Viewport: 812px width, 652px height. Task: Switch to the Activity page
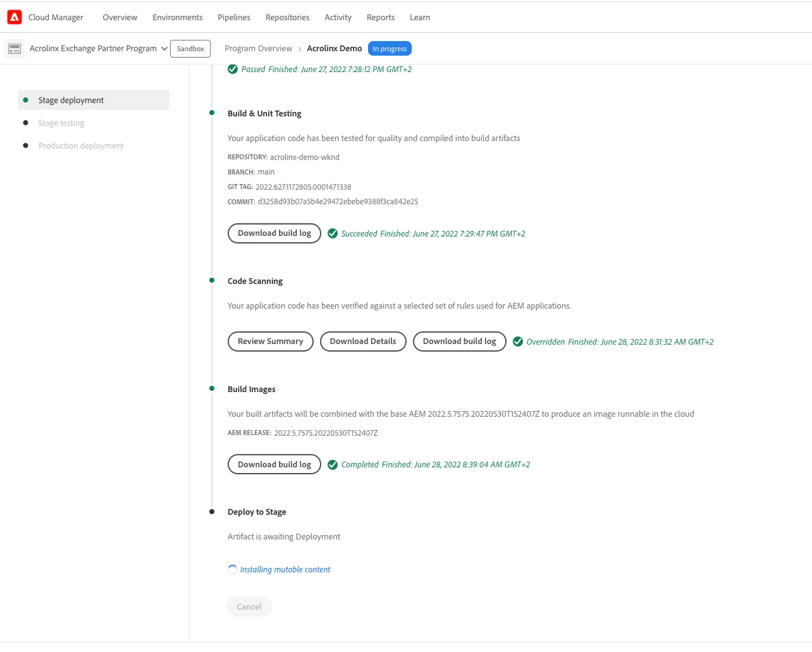click(x=338, y=18)
